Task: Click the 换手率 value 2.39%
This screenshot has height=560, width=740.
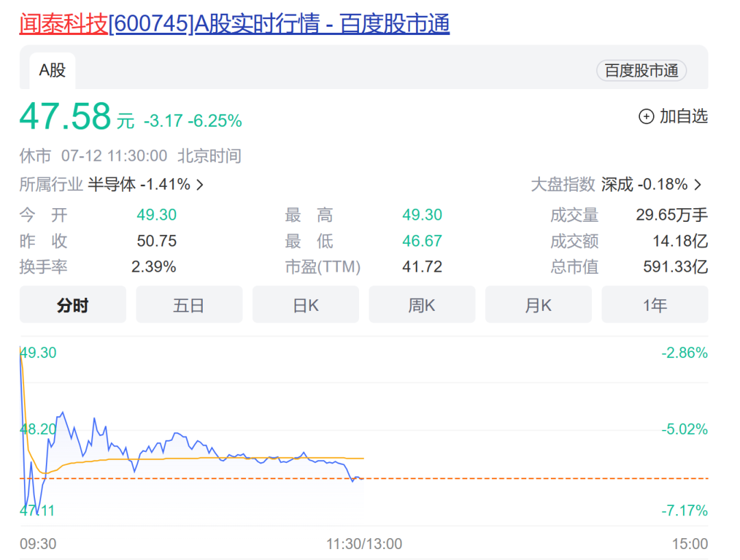Action: [x=154, y=267]
